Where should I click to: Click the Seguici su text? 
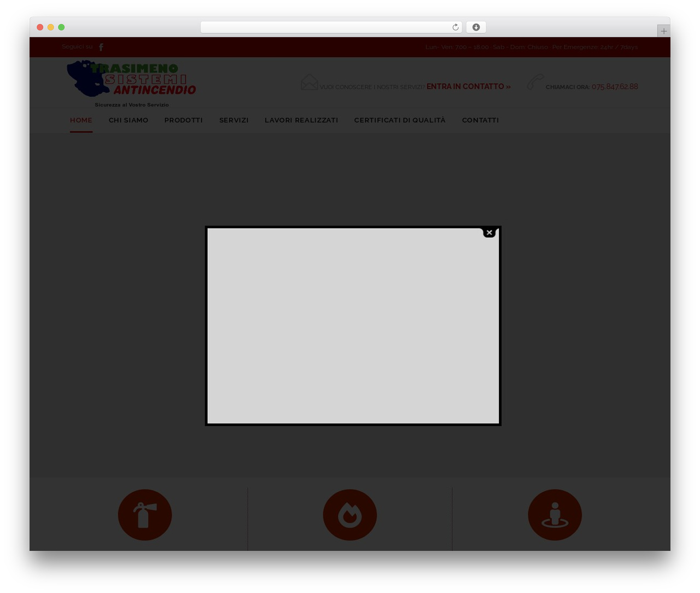[x=77, y=47]
